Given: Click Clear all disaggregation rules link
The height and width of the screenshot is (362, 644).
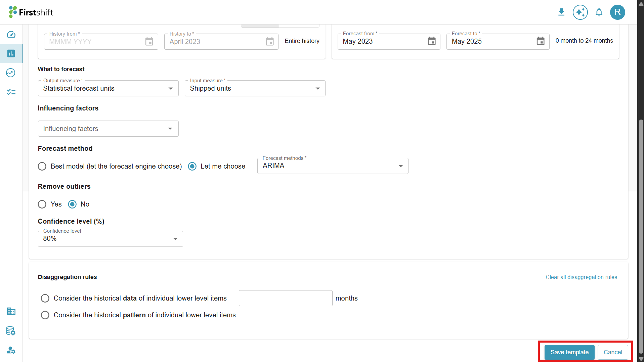Looking at the screenshot, I should (581, 277).
